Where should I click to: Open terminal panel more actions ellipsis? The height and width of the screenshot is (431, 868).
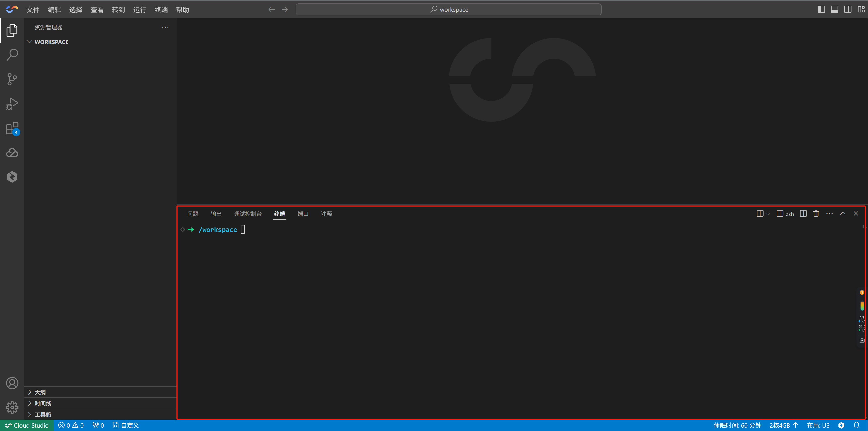pyautogui.click(x=830, y=214)
